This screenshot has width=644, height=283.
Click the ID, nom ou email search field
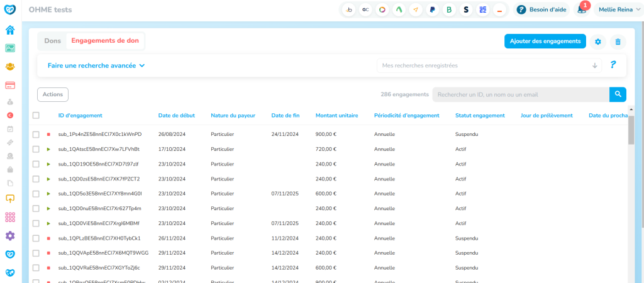coord(520,94)
